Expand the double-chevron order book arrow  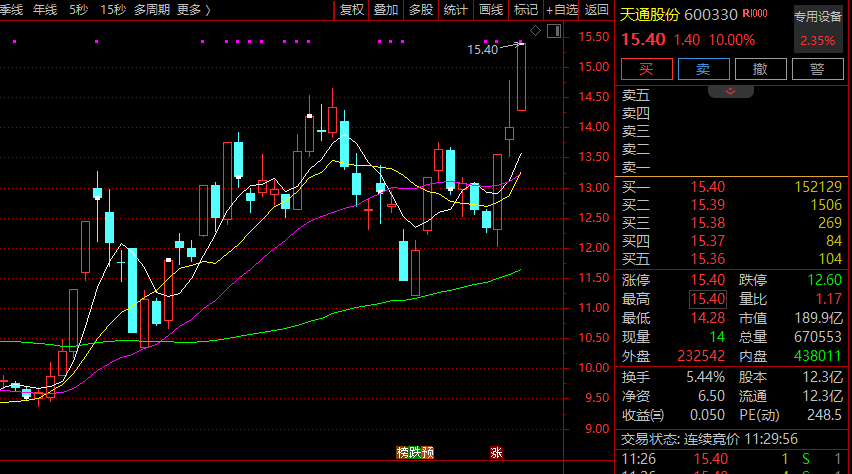coord(730,92)
